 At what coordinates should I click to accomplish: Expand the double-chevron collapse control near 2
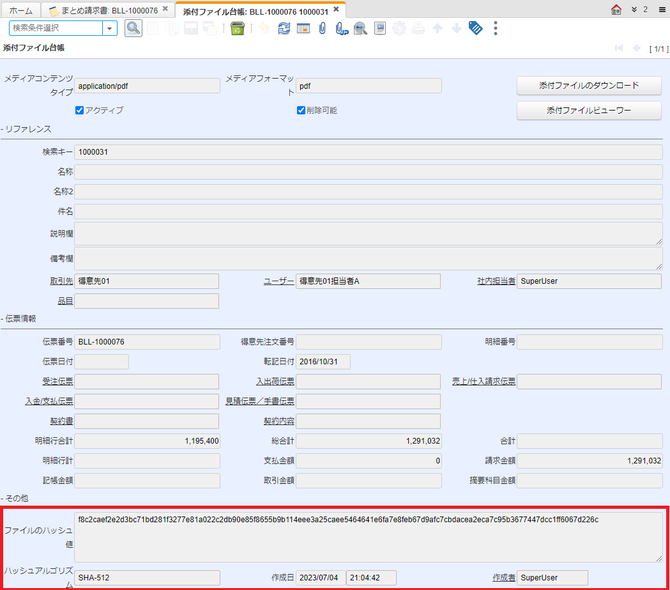pos(634,9)
